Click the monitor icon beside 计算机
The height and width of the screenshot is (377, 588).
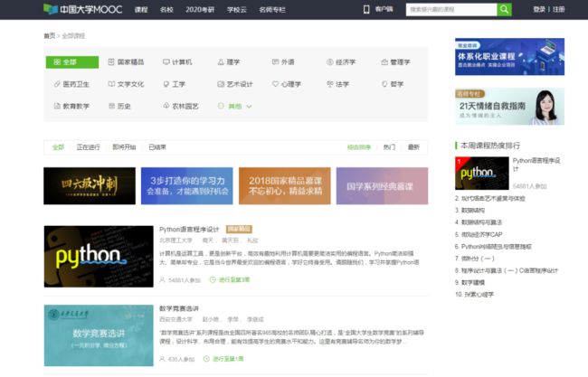[166, 61]
